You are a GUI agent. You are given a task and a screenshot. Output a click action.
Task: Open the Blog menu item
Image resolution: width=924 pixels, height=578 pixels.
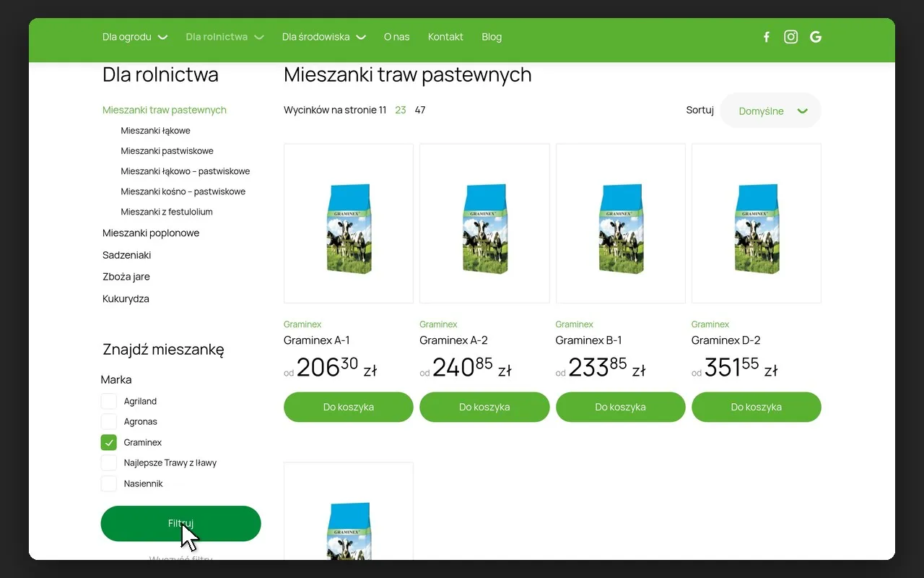coord(492,37)
